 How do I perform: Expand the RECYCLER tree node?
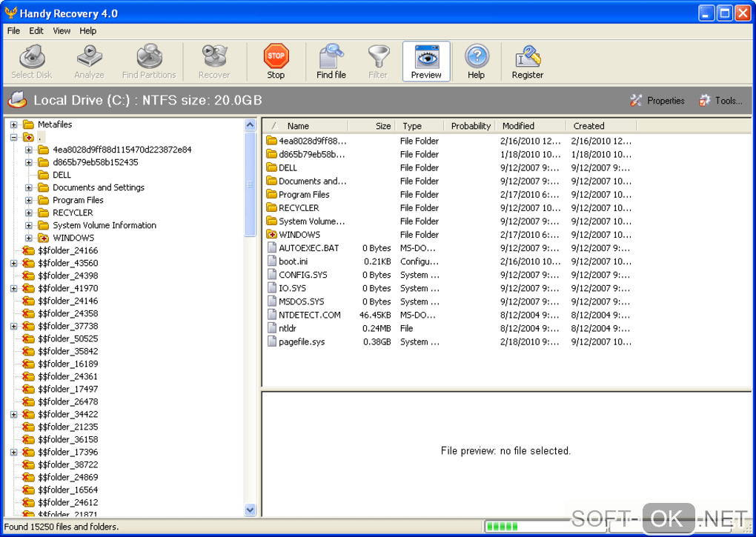coord(28,213)
